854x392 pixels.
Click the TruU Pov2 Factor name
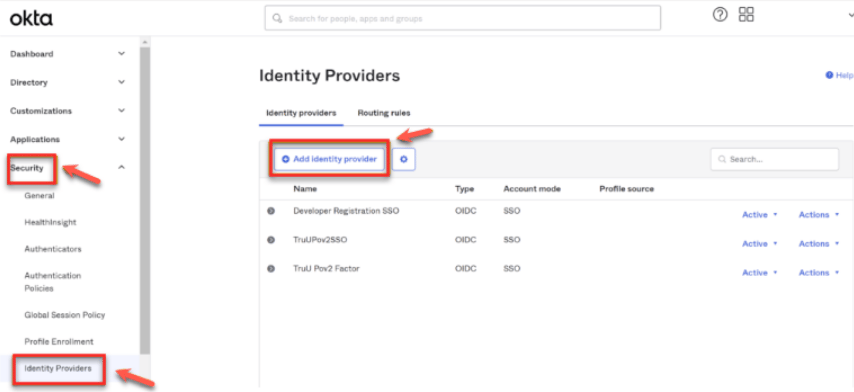point(326,268)
